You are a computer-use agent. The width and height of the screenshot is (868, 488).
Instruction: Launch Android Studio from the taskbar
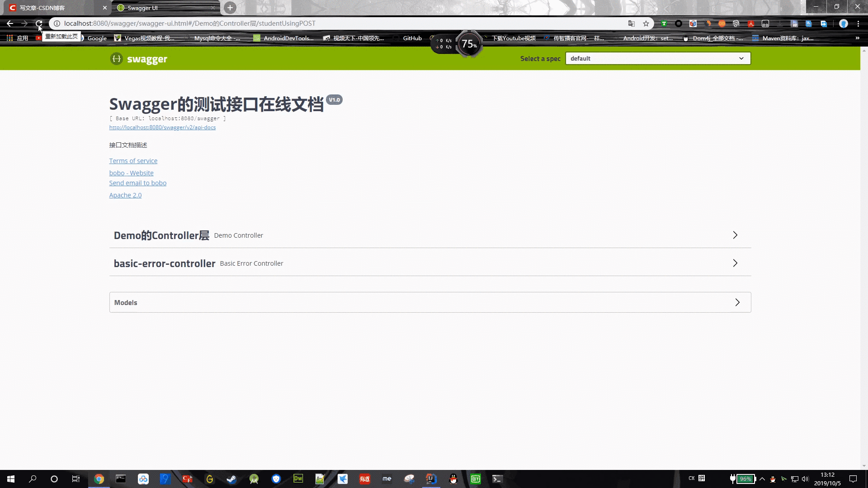coord(253,479)
